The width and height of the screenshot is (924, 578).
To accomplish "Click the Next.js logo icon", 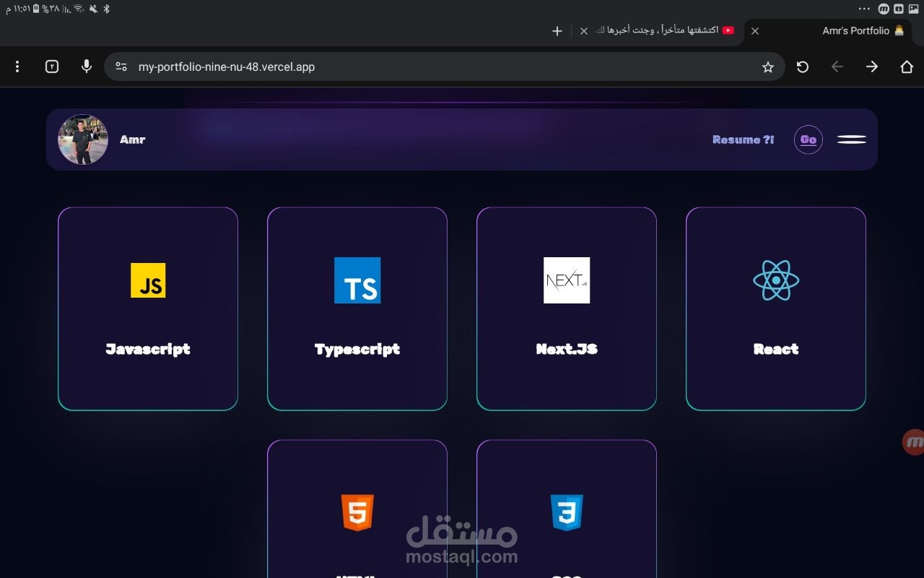I will [x=567, y=280].
